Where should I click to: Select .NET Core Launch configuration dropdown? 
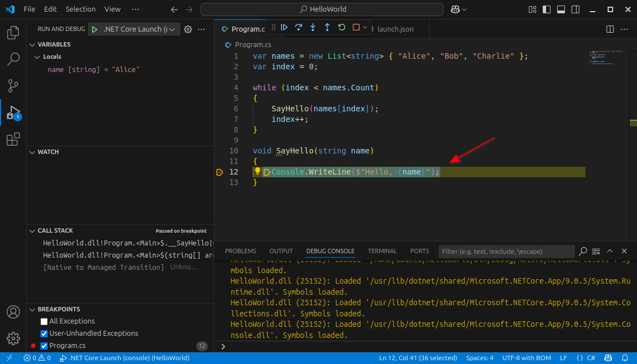[139, 29]
